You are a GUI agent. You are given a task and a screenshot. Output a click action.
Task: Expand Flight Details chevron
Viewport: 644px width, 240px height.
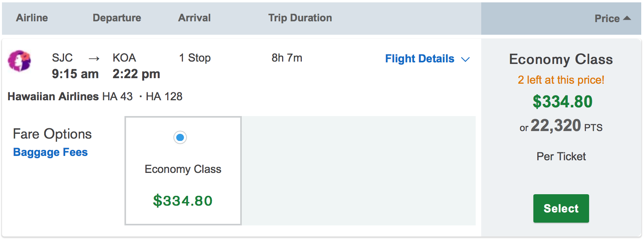466,60
